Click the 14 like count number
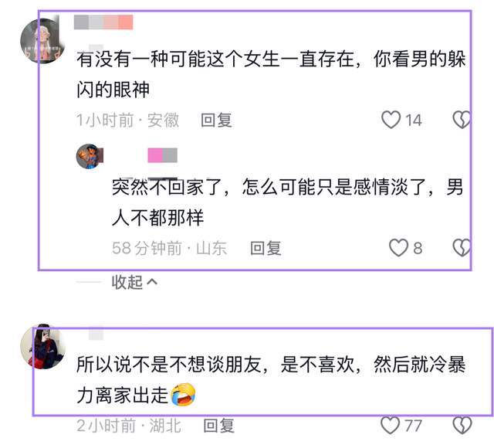The width and height of the screenshot is (494, 448). 414,120
